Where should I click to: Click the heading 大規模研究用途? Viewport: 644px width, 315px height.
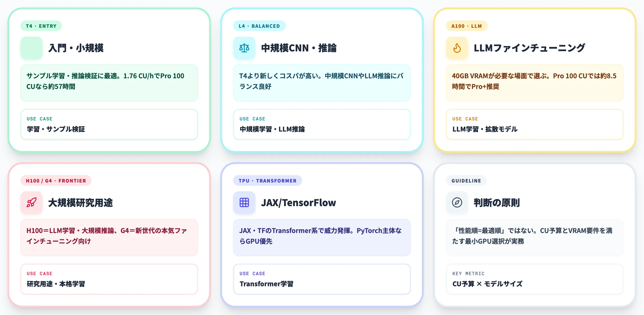[x=80, y=203]
